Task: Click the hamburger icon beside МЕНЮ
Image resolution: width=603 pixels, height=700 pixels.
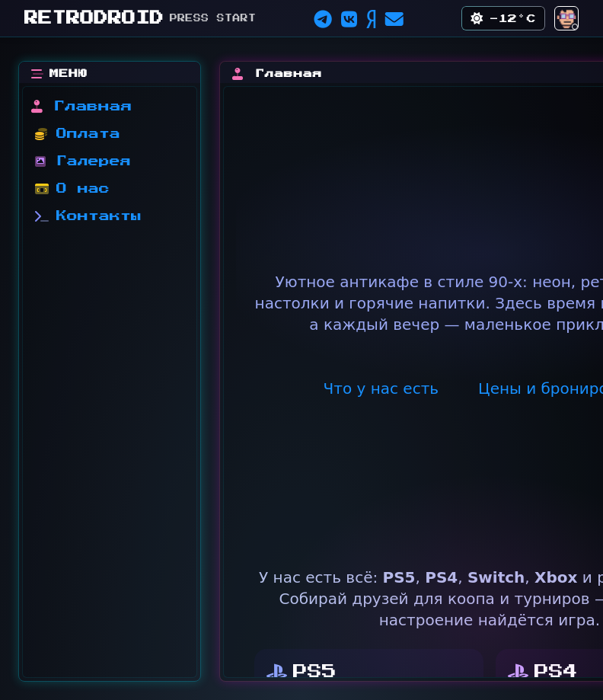Action: click(x=37, y=74)
